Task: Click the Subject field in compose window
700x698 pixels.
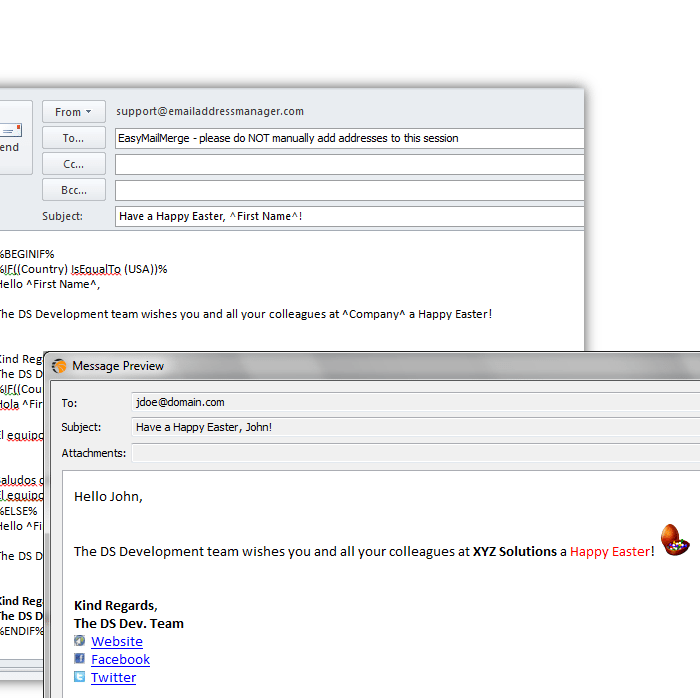Action: (x=350, y=216)
